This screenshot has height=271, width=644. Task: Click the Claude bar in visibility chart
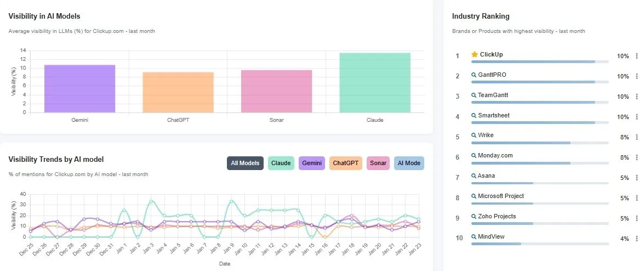[x=375, y=83]
